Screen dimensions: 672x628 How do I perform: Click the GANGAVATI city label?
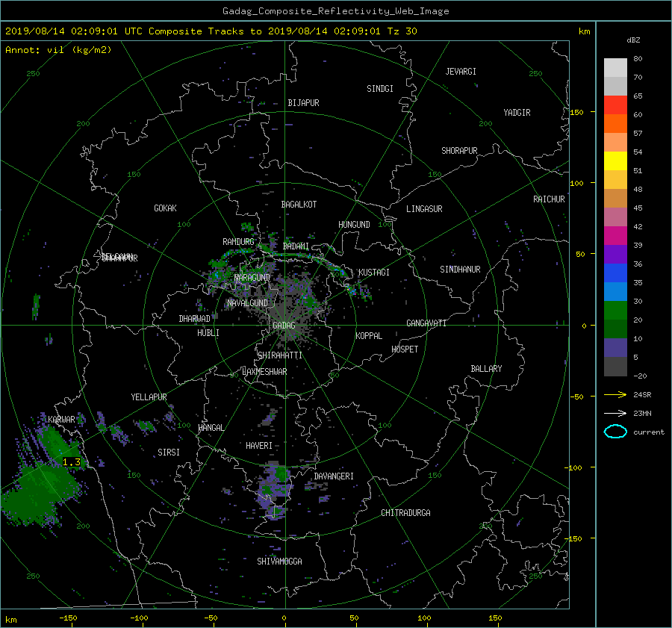pyautogui.click(x=426, y=323)
